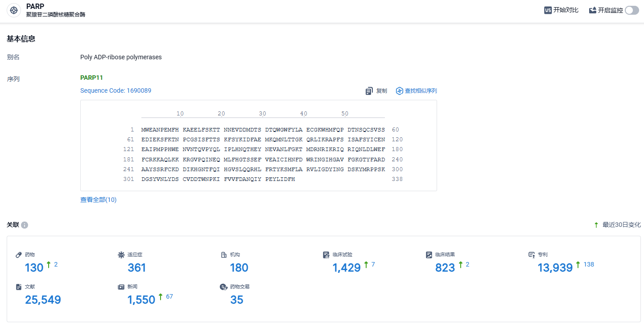Open the 25,549 文献 count
Viewport: 644px width, 324px height.
tap(43, 300)
